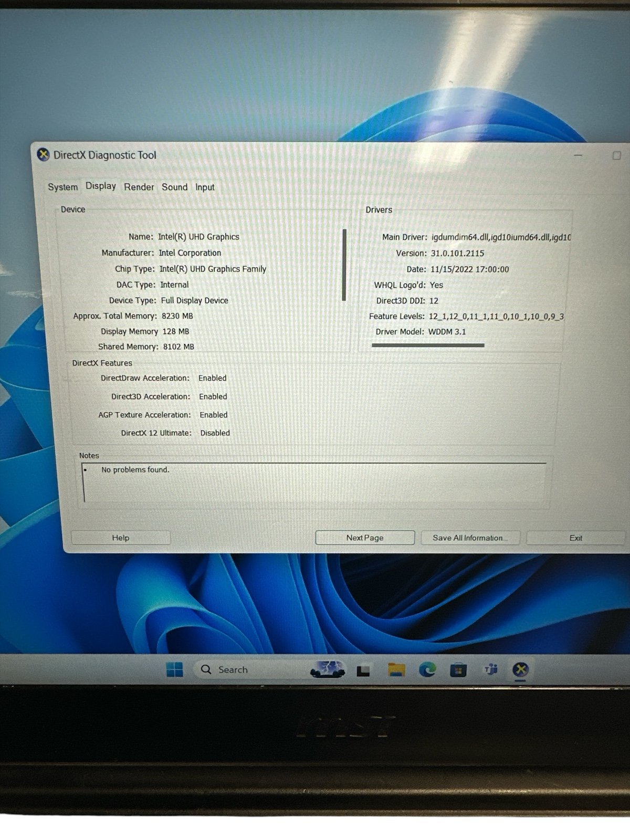Click the device name 'Intel(R) UHD Graphics'
The width and height of the screenshot is (630, 840).
[x=198, y=237]
